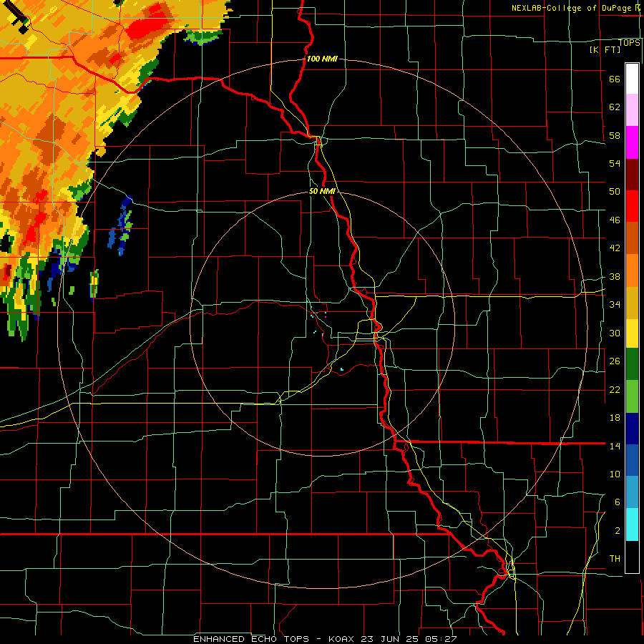The width and height of the screenshot is (644, 644).
Task: Click the legend value '6'
Action: click(x=618, y=502)
